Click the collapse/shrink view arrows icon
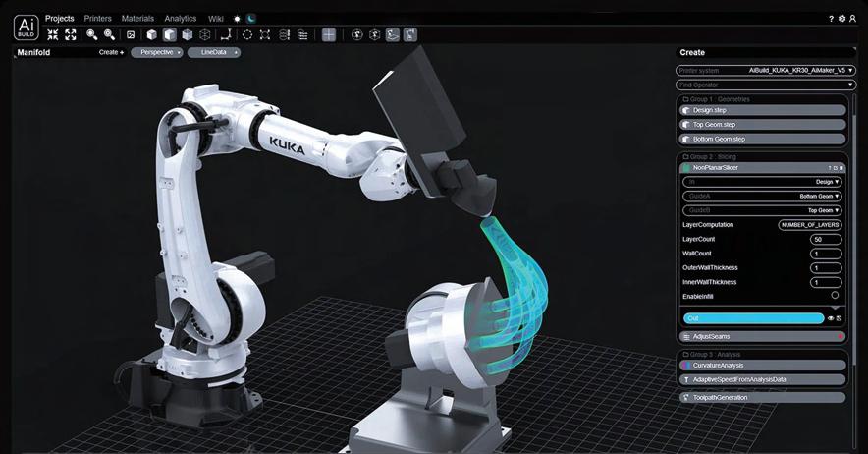 click(x=53, y=35)
